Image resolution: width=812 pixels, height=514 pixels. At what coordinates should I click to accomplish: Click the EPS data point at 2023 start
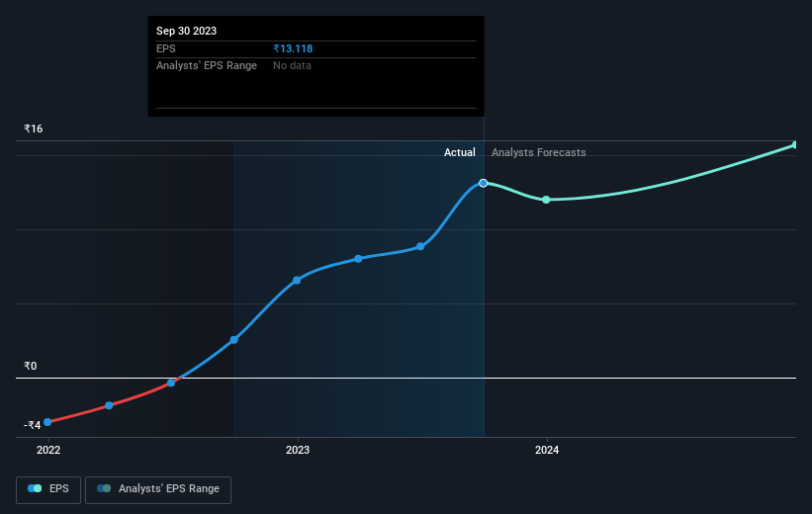point(297,280)
